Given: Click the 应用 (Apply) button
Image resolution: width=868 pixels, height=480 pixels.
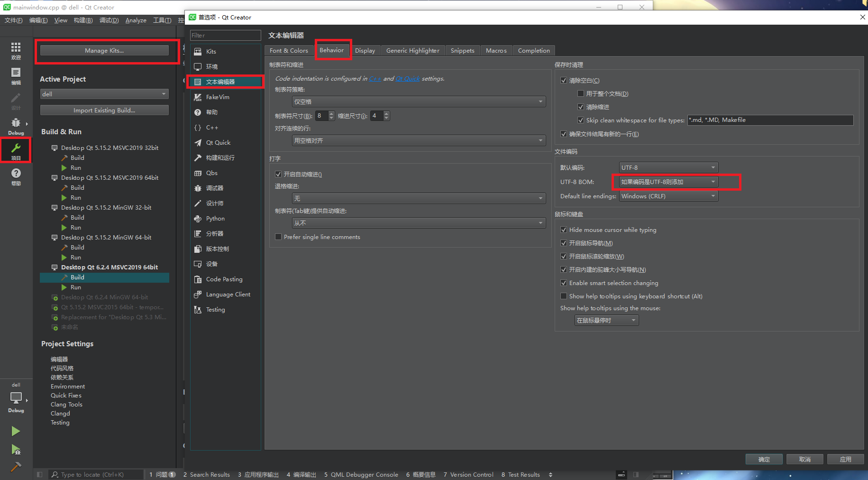Looking at the screenshot, I should (x=845, y=459).
